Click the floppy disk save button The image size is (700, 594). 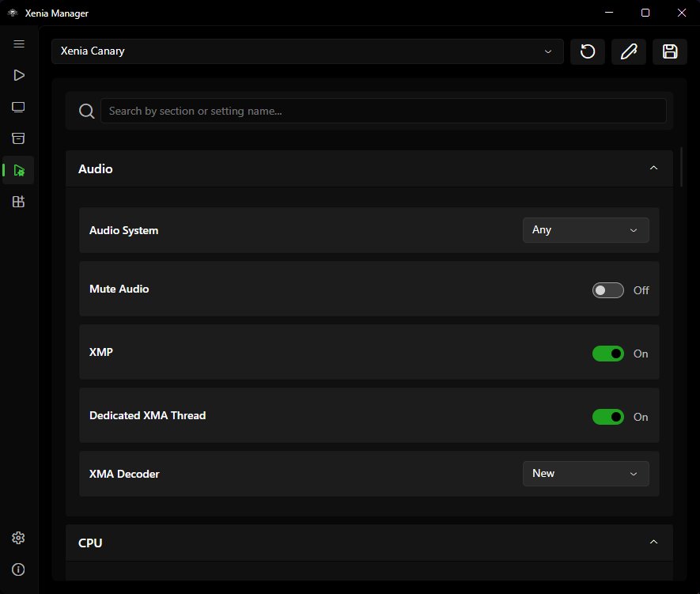[670, 51]
